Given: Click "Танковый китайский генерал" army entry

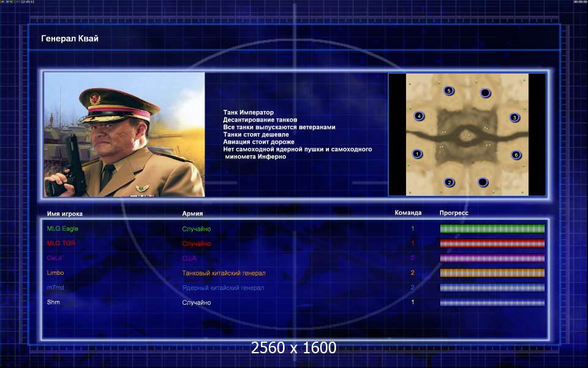Looking at the screenshot, I should point(224,273).
